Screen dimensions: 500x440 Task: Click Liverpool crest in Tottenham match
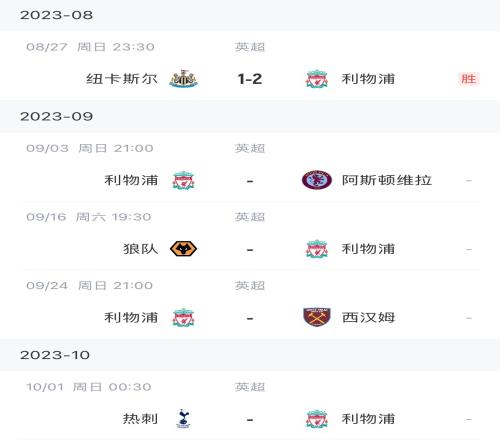pos(317,419)
